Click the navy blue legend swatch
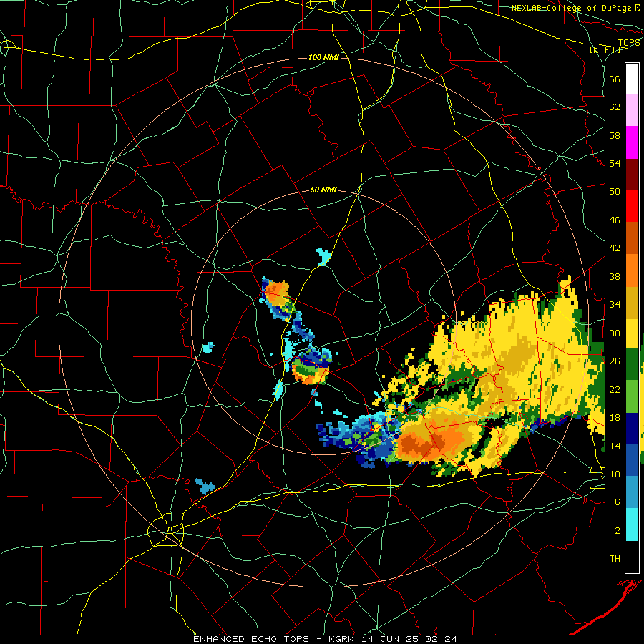The image size is (644, 644). pos(632,429)
